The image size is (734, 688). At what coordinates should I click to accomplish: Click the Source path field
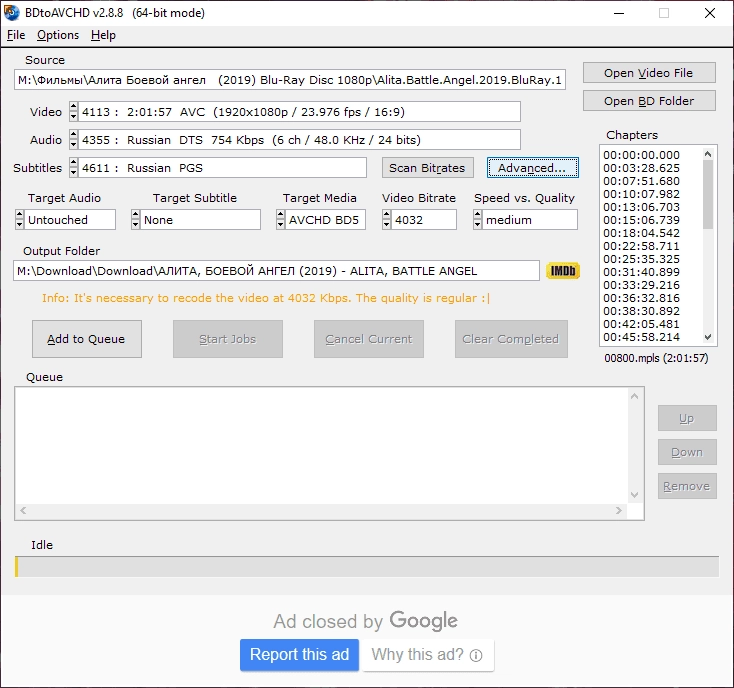click(290, 80)
